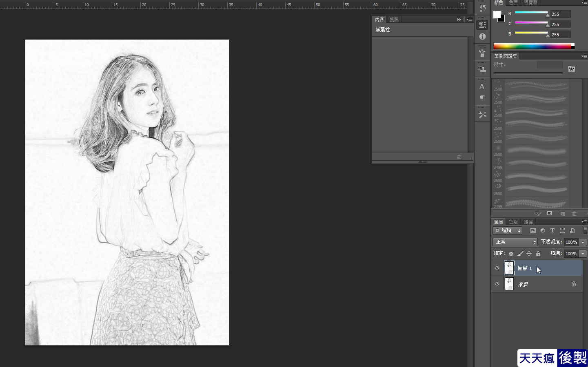
Task: Lock position move icon
Action: coord(529,254)
